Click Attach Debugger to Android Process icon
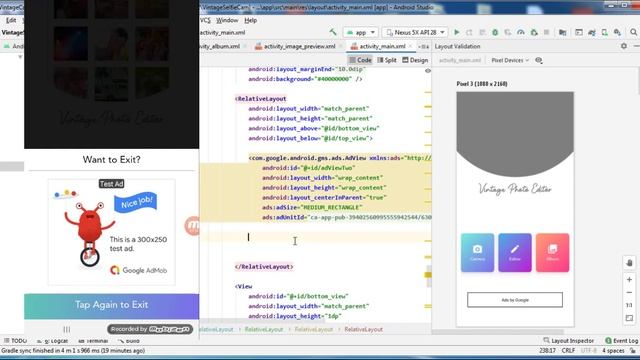Viewport: 640px width, 360px height. pyautogui.click(x=534, y=32)
